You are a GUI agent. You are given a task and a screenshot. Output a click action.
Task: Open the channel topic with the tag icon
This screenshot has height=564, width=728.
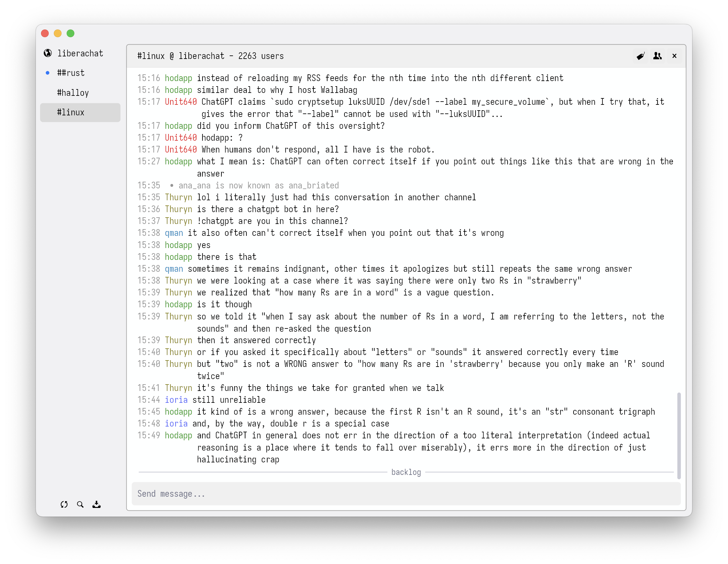(641, 56)
